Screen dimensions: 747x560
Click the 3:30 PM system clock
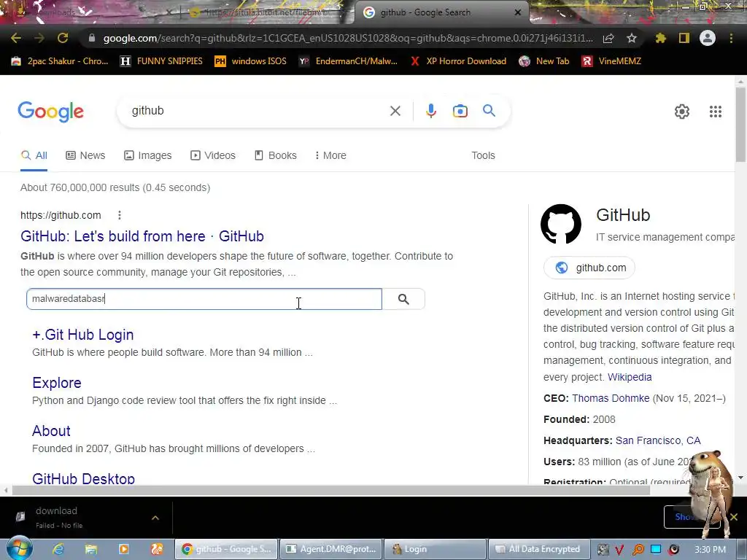(710, 550)
